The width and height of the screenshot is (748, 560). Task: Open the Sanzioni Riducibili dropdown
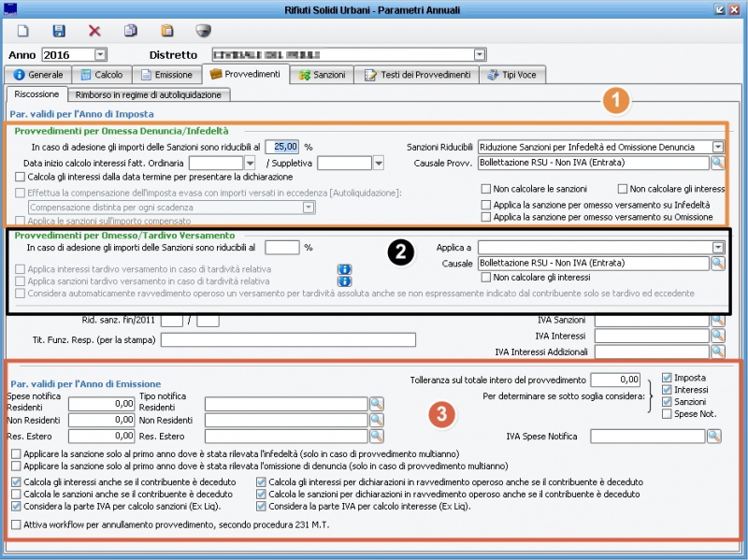[x=718, y=147]
